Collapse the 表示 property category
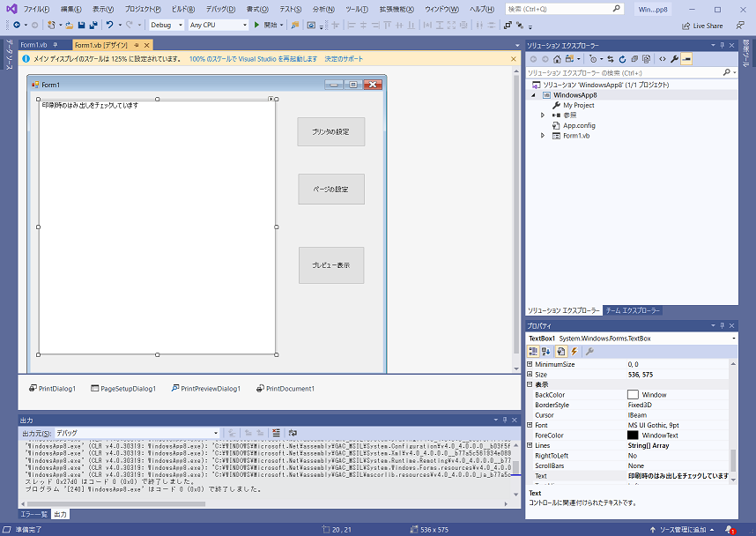Viewport: 756px width, 536px height. (x=530, y=384)
